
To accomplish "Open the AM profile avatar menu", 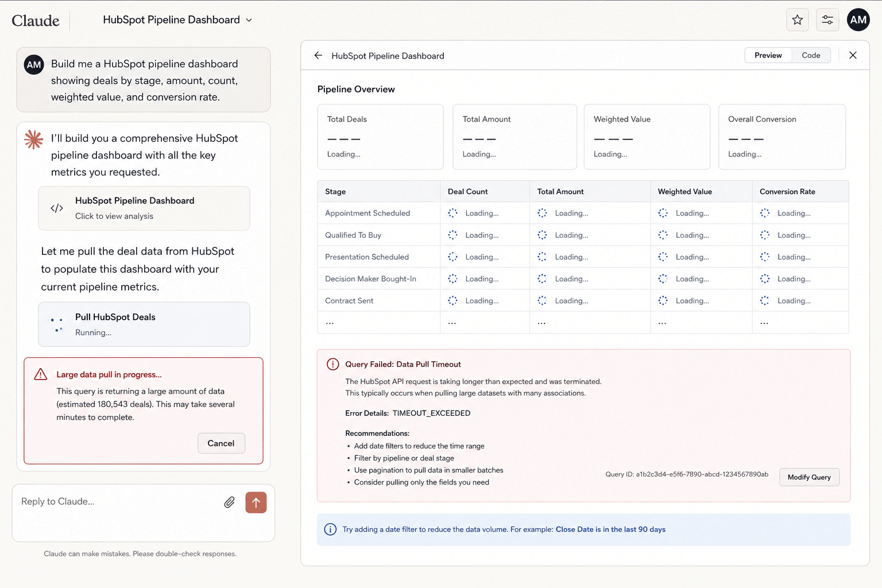I will pos(858,20).
